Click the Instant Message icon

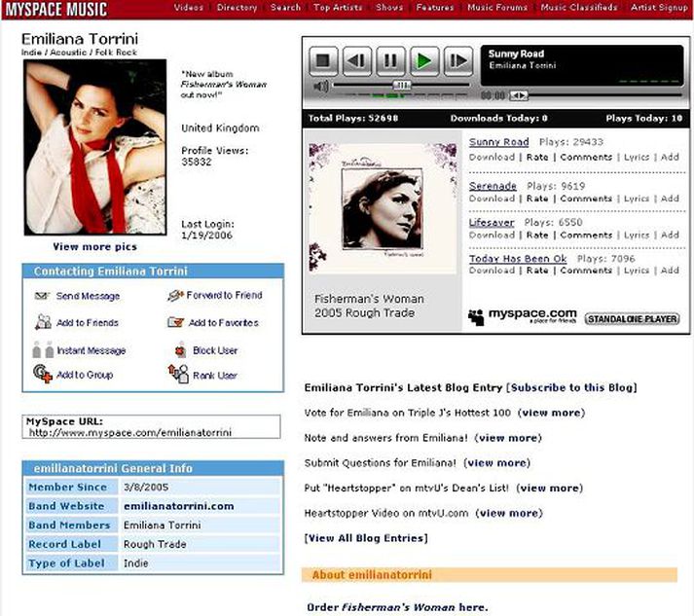[43, 349]
